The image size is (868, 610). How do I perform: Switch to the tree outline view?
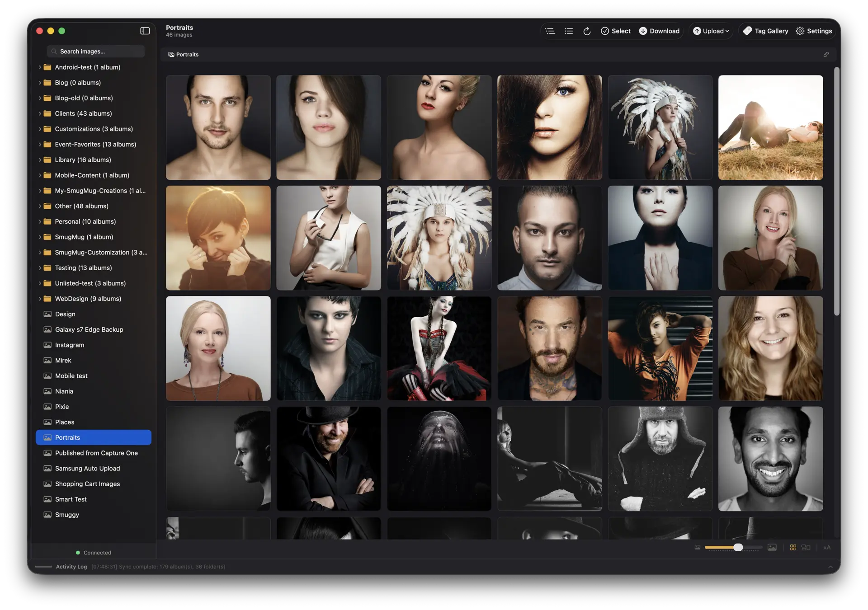[550, 31]
